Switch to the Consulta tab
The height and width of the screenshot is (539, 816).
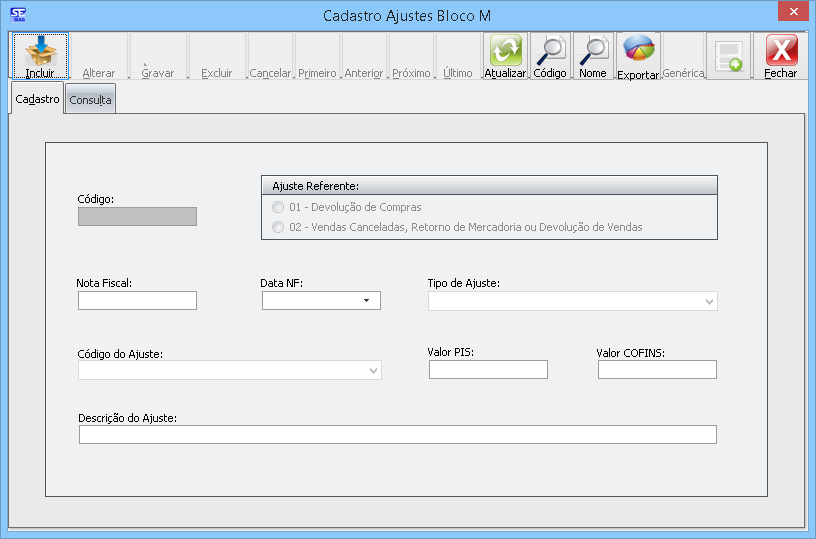tap(90, 100)
